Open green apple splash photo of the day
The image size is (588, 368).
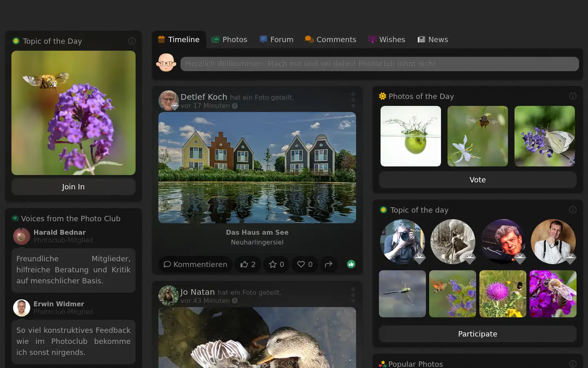[411, 136]
